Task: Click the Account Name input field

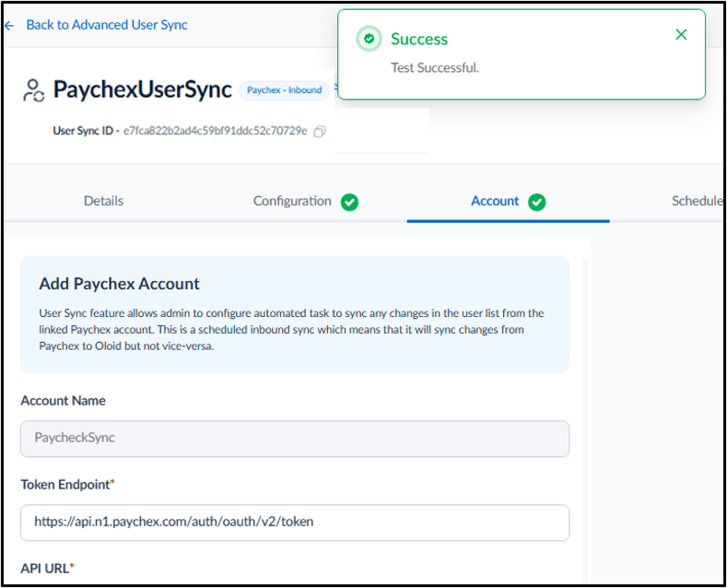Action: click(x=295, y=439)
